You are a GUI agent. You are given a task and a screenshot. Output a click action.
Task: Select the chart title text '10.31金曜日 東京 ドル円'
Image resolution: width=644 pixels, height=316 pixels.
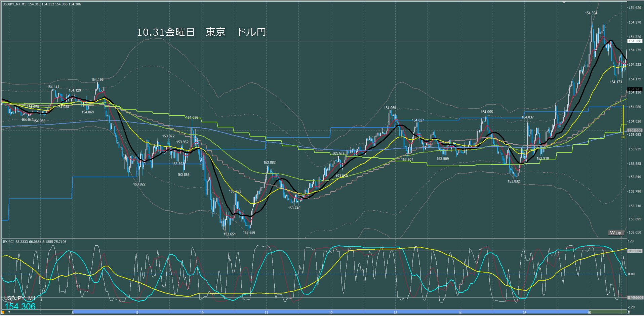[x=201, y=32]
